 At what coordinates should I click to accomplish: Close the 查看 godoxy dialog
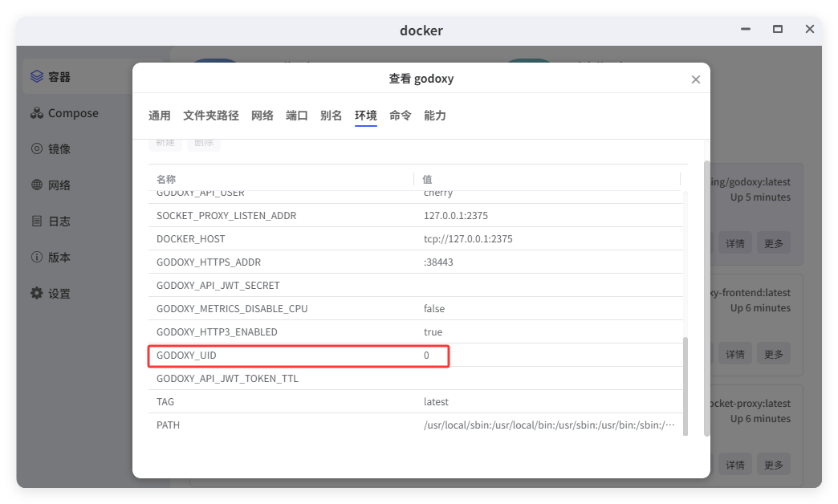pos(695,78)
